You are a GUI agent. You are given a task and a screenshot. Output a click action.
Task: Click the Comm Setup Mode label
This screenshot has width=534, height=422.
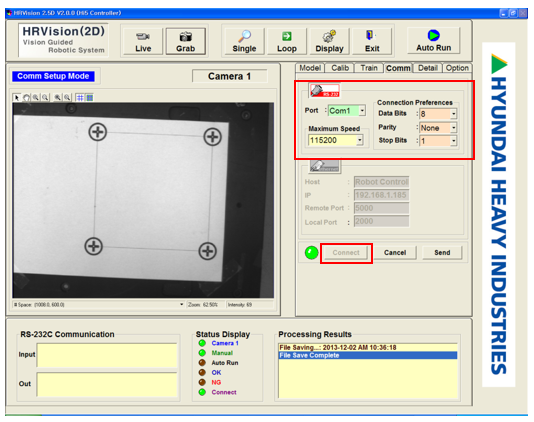tap(53, 76)
